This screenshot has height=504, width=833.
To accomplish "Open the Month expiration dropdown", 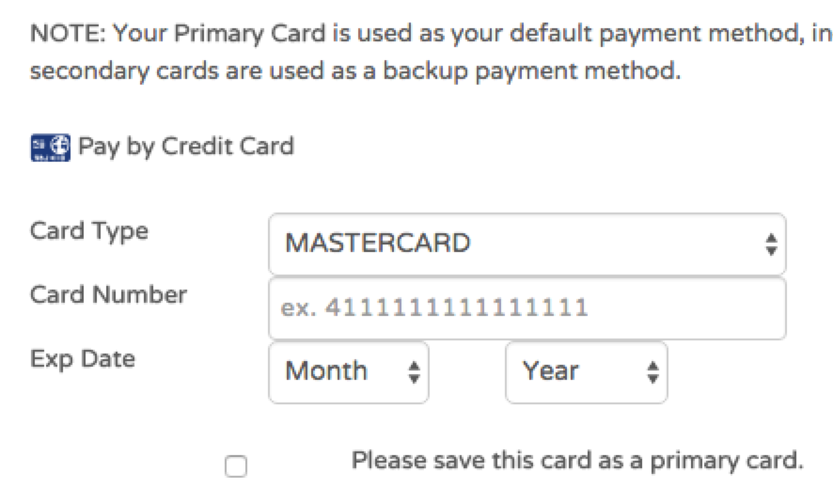I will (x=349, y=372).
